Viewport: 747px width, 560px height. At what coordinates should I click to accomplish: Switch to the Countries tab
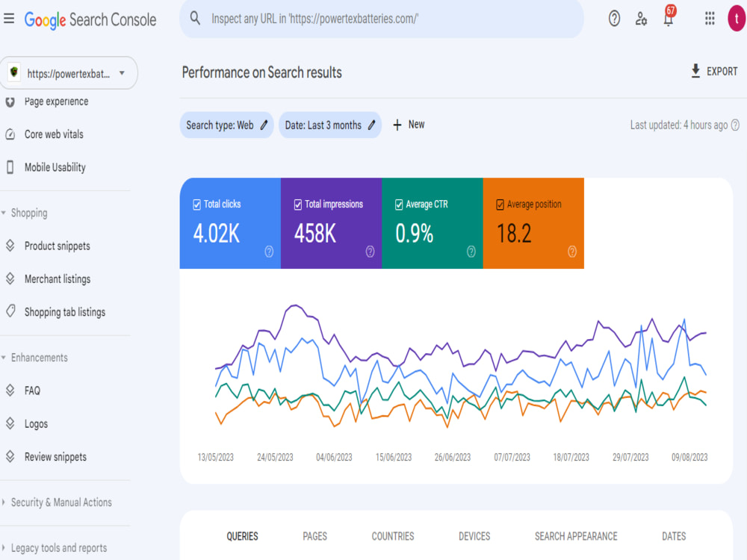click(x=393, y=536)
